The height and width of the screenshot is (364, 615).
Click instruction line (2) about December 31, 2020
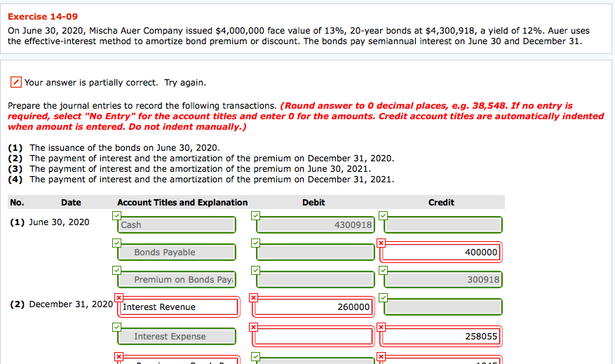point(201,159)
